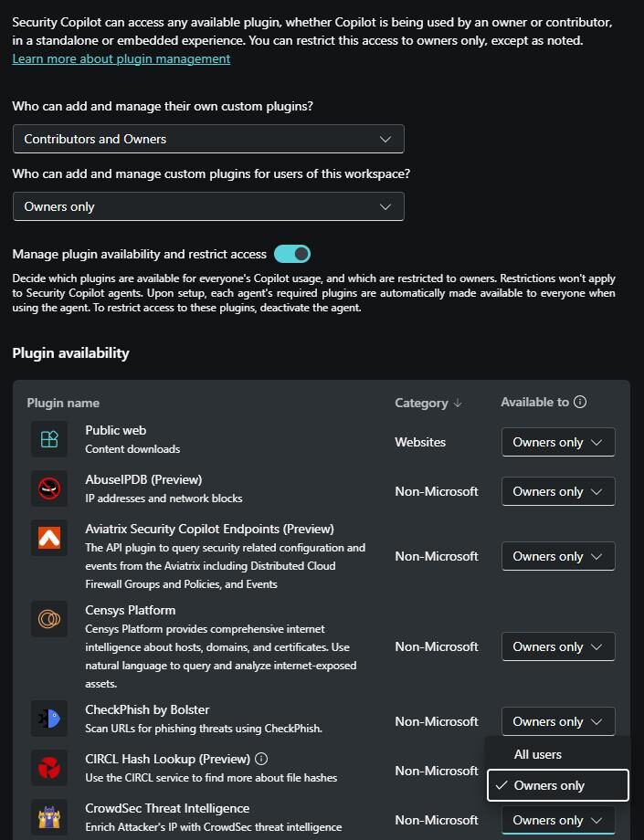
Task: Click the Public web plugin icon
Action: click(x=49, y=439)
